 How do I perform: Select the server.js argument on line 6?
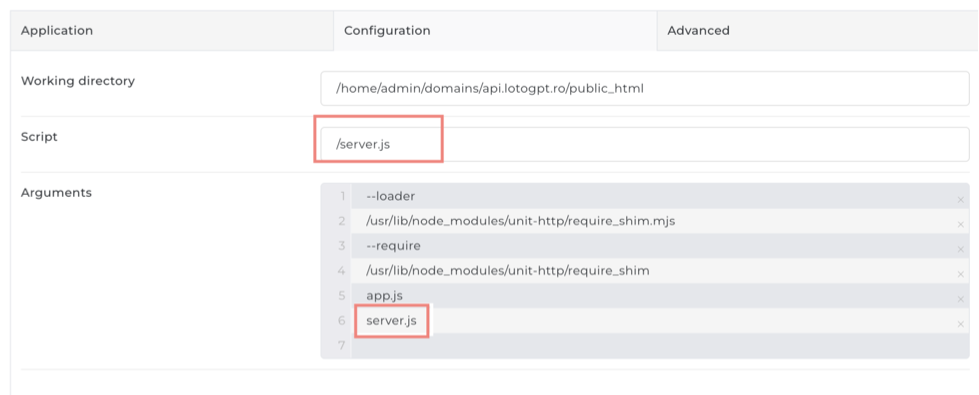tap(660, 321)
